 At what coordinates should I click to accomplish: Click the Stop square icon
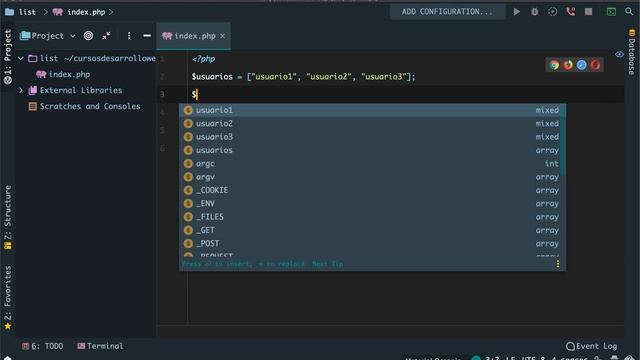pyautogui.click(x=588, y=12)
